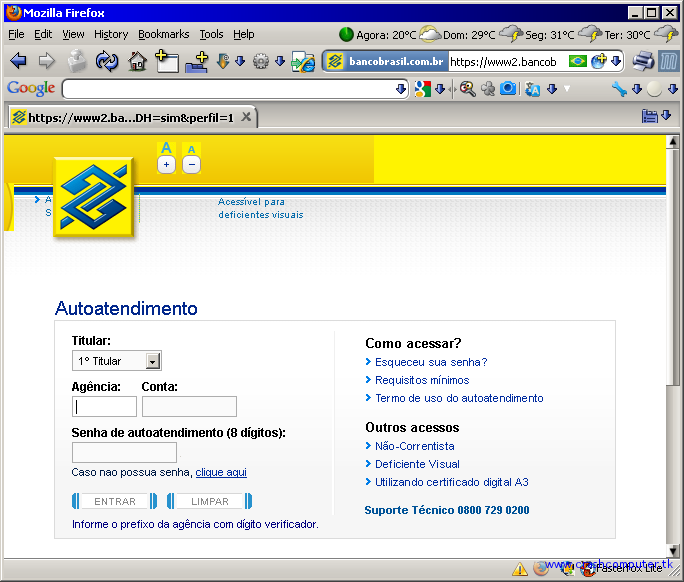Follow the 'clique aqui' link
The width and height of the screenshot is (684, 582).
pyautogui.click(x=221, y=472)
